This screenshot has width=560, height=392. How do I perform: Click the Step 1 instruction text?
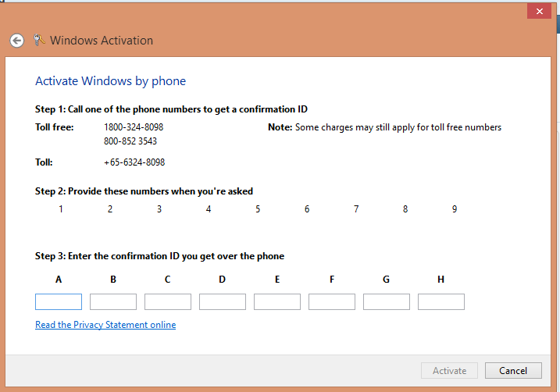(x=171, y=109)
